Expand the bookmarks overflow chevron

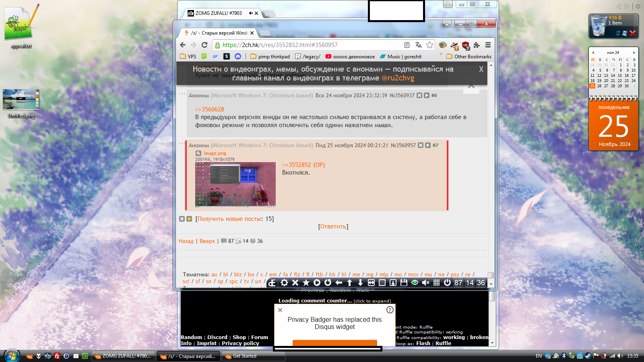(x=441, y=54)
